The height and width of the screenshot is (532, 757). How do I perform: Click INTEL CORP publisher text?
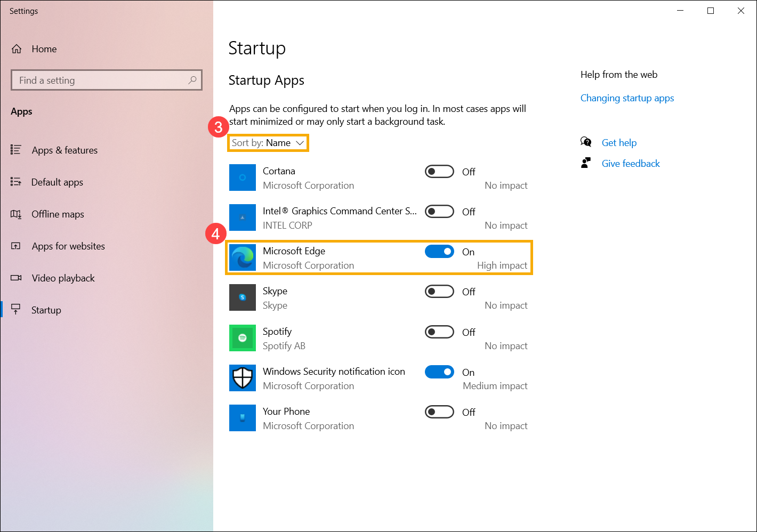tap(287, 225)
